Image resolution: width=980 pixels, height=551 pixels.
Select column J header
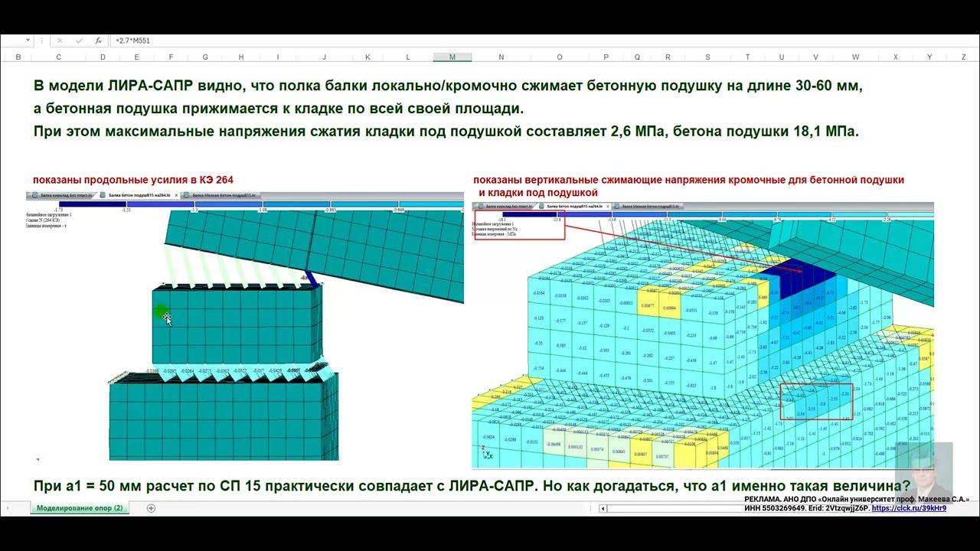[x=324, y=57]
